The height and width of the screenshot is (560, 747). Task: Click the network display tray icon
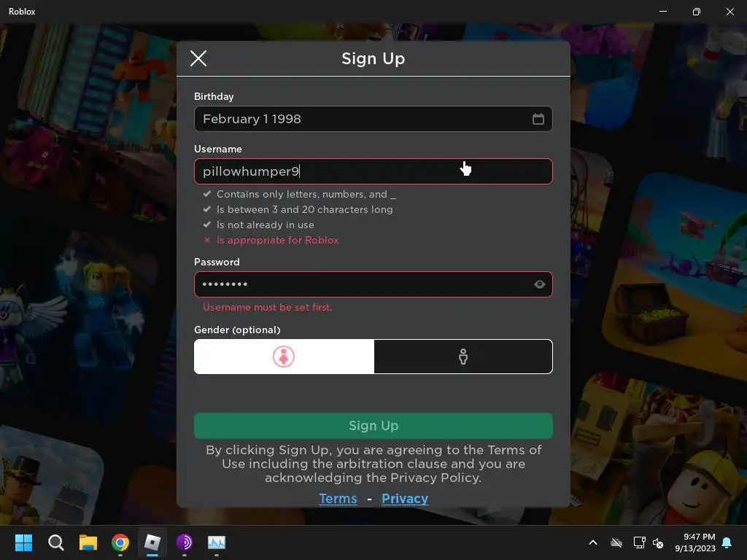tap(639, 542)
